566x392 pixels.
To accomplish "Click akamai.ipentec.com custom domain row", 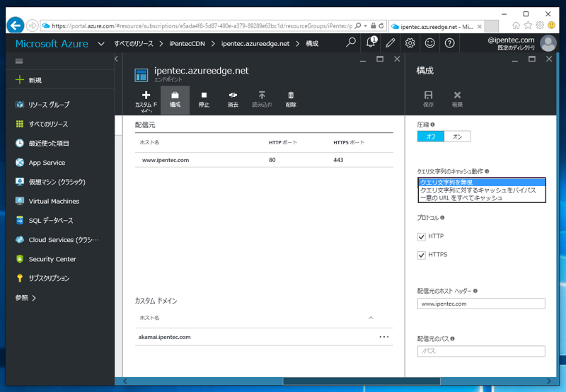I will [x=264, y=337].
